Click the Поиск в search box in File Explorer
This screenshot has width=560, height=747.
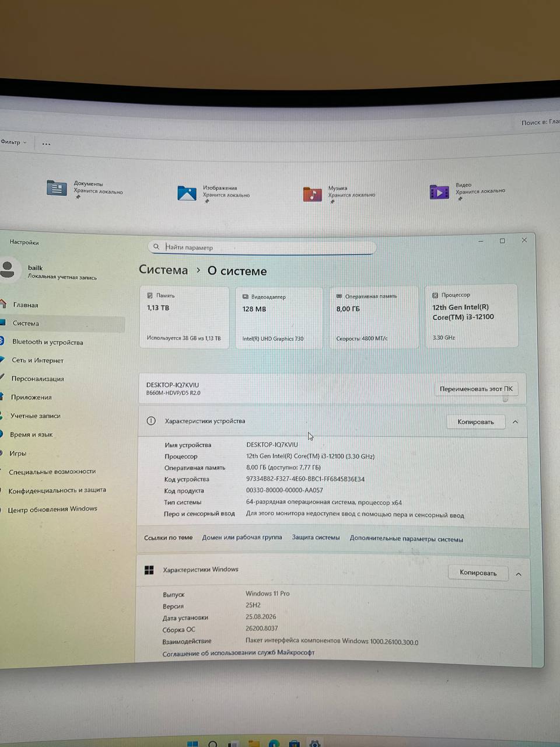[x=540, y=123]
